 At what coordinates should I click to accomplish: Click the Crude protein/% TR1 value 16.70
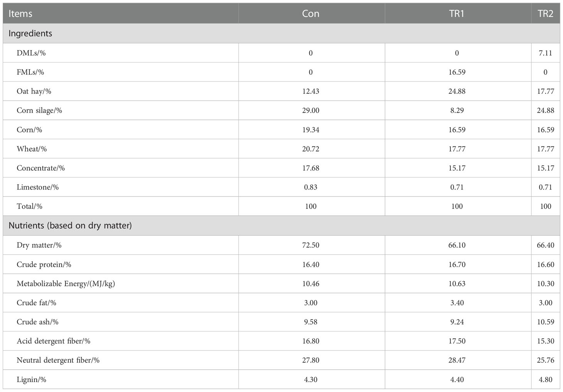[x=457, y=264]
